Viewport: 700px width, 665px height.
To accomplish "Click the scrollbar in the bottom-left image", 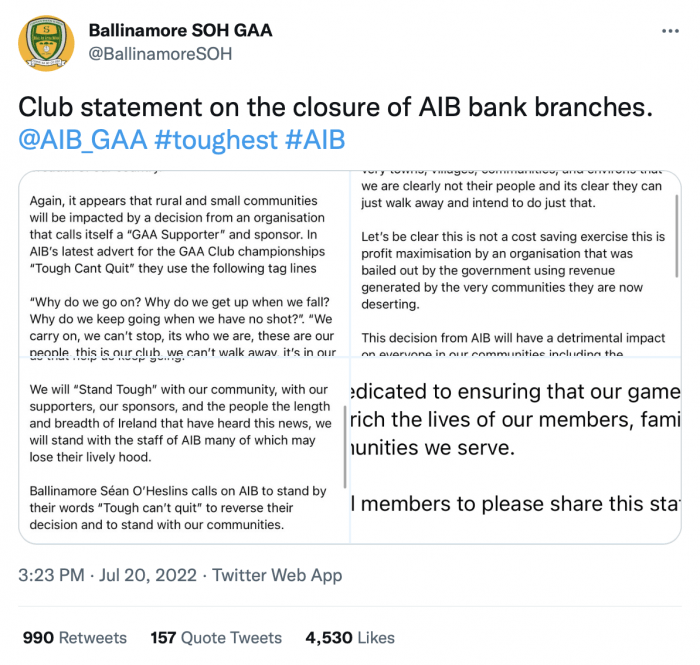I will tap(345, 447).
